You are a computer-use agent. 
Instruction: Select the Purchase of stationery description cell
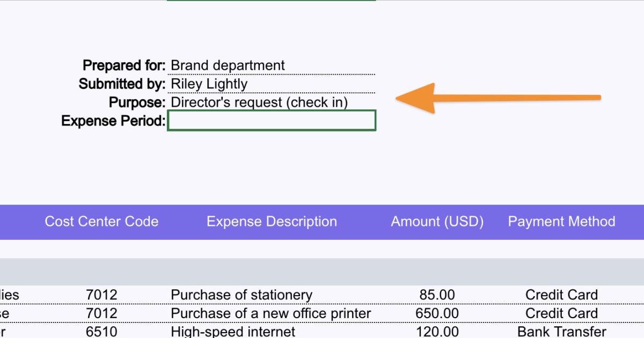(242, 295)
